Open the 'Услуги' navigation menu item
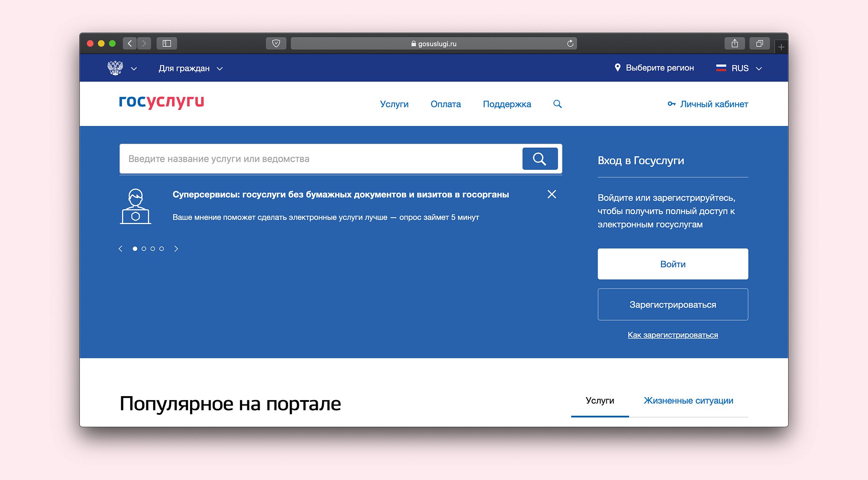Screen dimensions: 868x480 pyautogui.click(x=394, y=104)
